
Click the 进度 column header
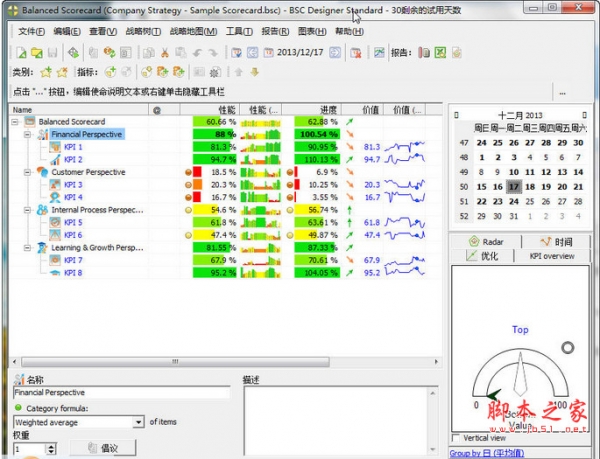pyautogui.click(x=312, y=110)
